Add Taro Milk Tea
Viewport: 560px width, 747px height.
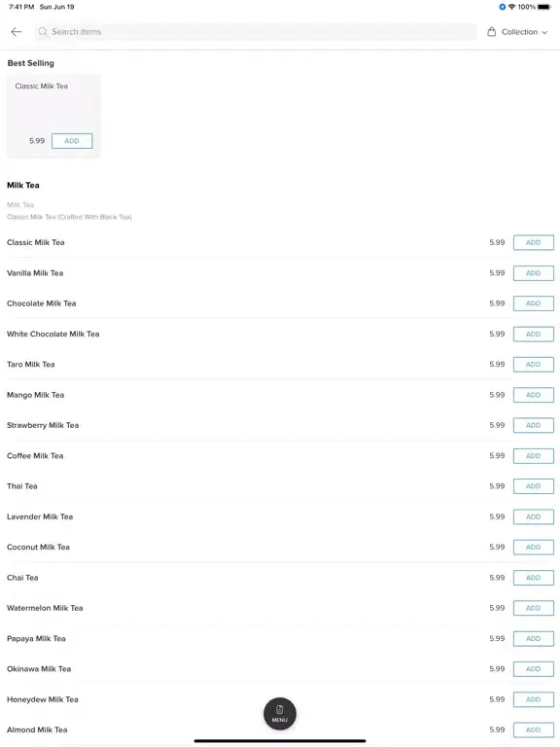pos(534,365)
